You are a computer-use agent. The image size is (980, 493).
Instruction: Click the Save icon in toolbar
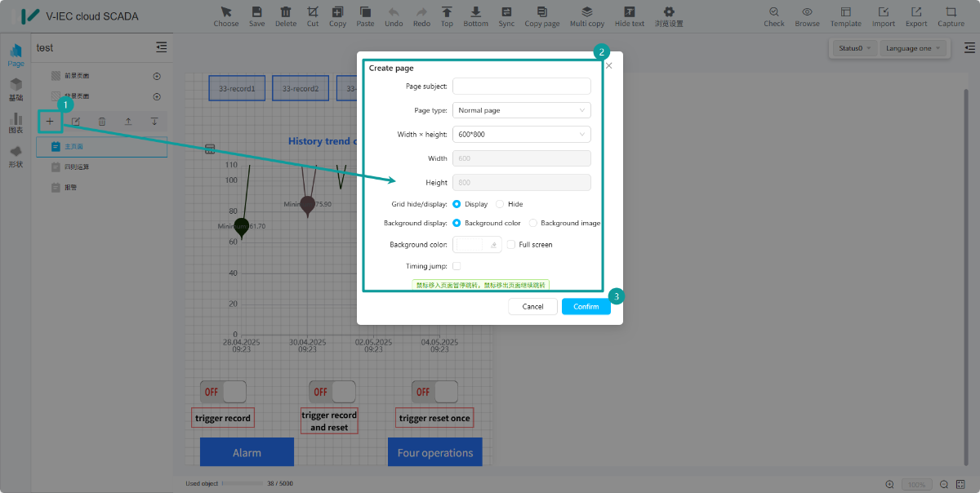coord(256,12)
